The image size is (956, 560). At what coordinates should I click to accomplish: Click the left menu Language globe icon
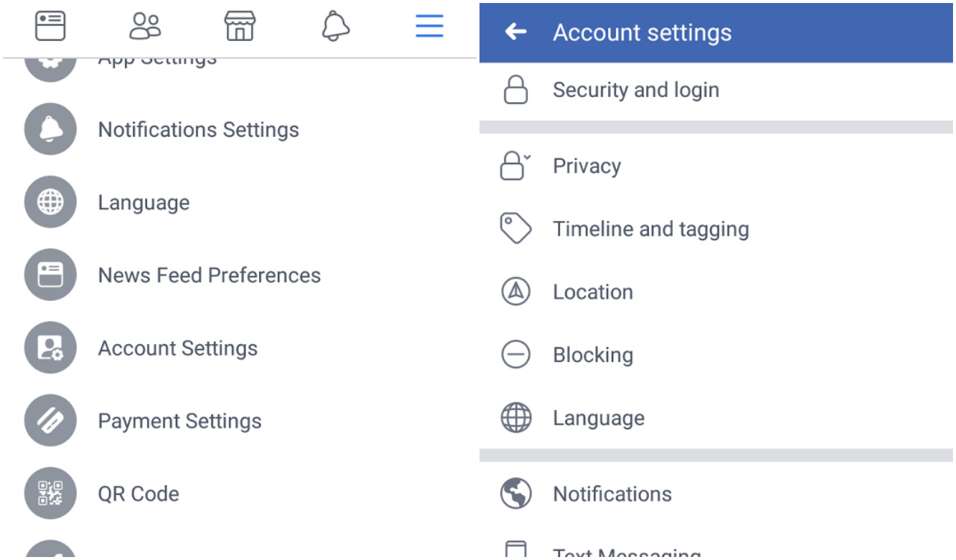(x=51, y=202)
